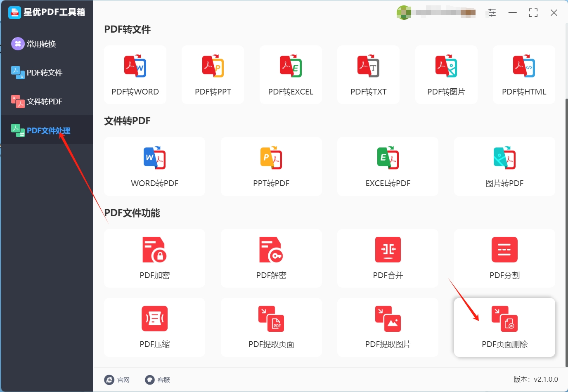This screenshot has height=392, width=568.
Task: Choose the PDF转HTML tool icon
Action: (x=524, y=66)
